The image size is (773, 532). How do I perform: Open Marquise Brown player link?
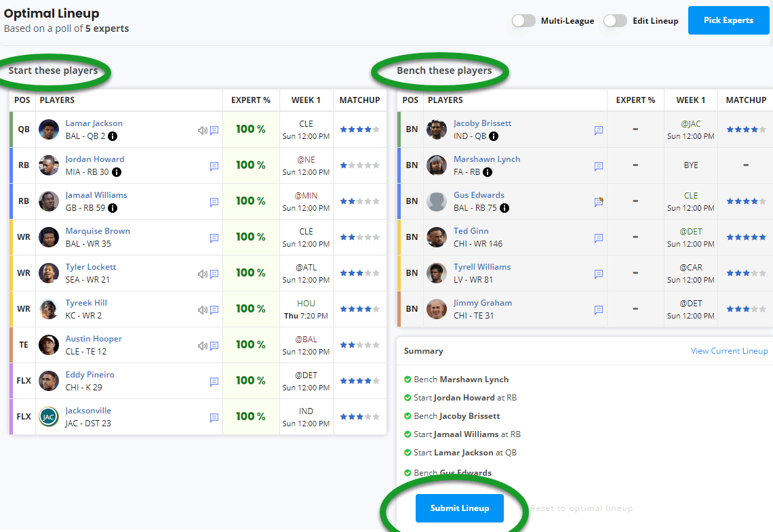98,231
